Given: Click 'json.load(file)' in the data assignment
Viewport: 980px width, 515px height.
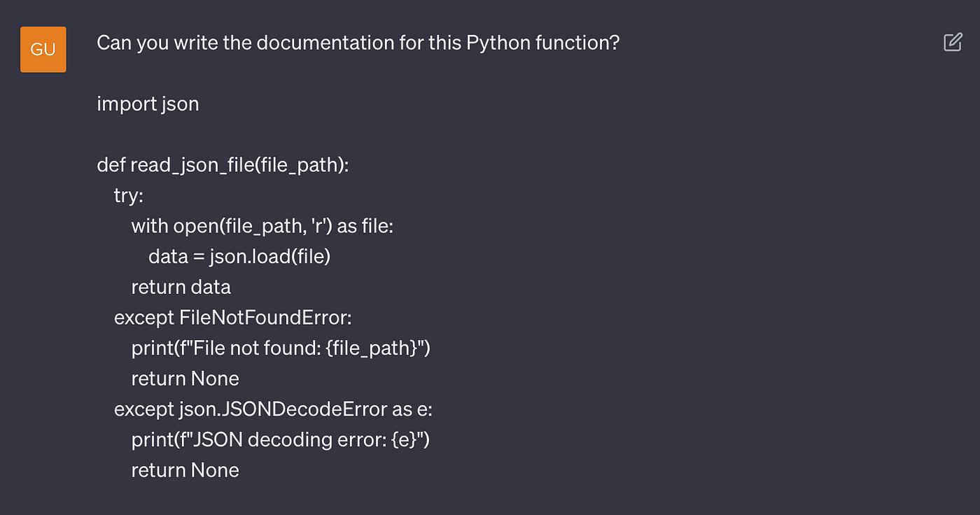Looking at the screenshot, I should 269,257.
